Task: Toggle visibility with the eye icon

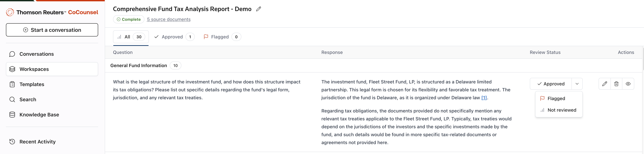Action: [x=628, y=84]
